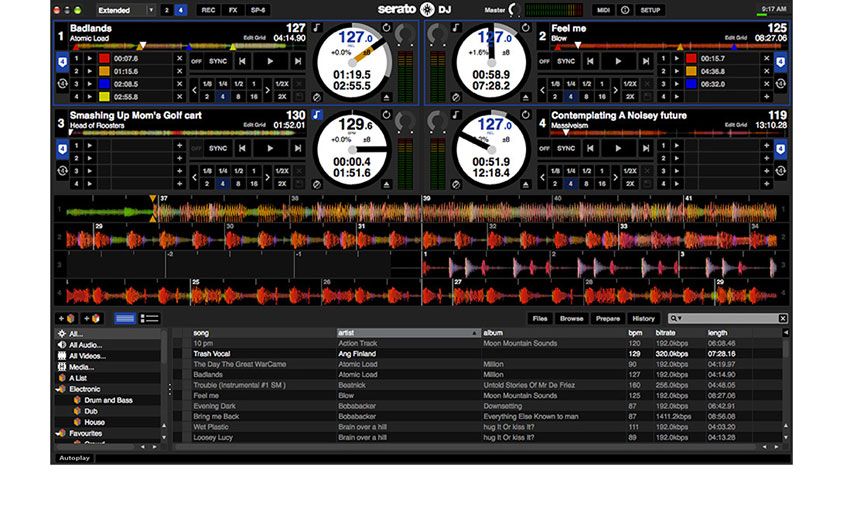
Task: Open the SETUP screen
Action: 650,10
